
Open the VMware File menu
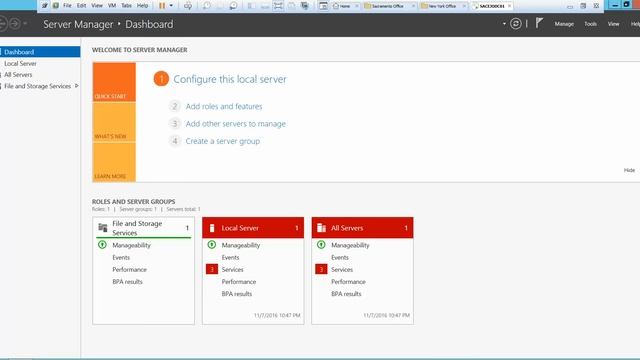[67, 6]
